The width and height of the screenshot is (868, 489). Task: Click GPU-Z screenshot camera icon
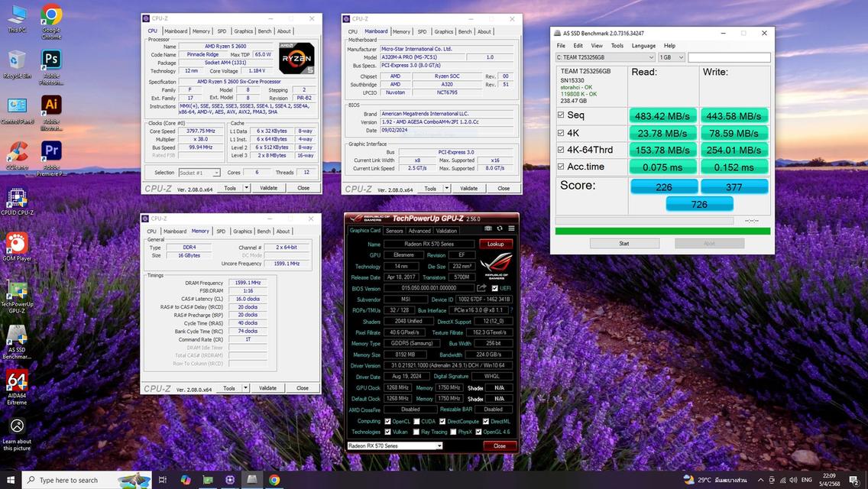(x=487, y=228)
